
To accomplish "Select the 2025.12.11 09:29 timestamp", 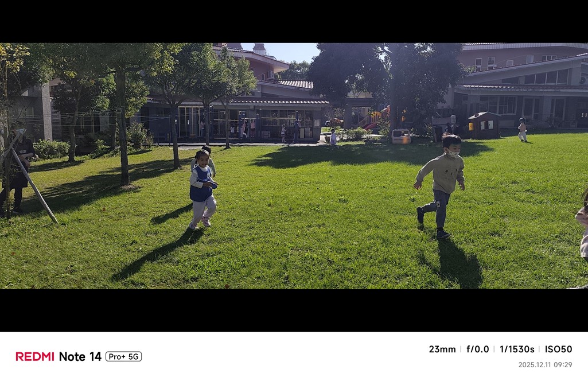I will [x=545, y=364].
